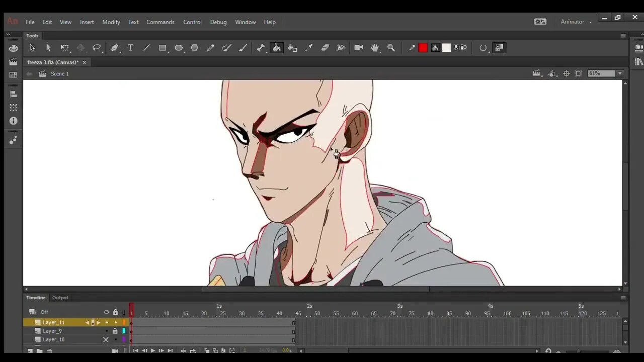
Task: Open the gap size option in tools
Action: point(483,48)
